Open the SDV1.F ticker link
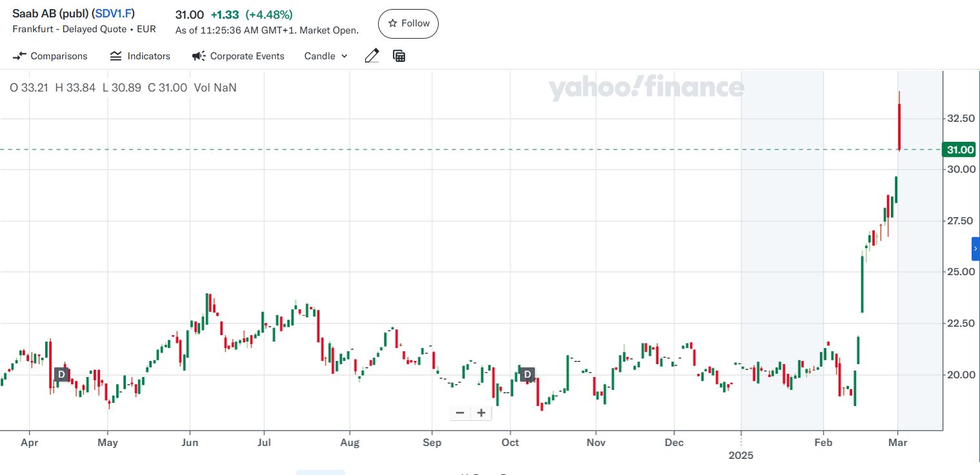 [114, 14]
